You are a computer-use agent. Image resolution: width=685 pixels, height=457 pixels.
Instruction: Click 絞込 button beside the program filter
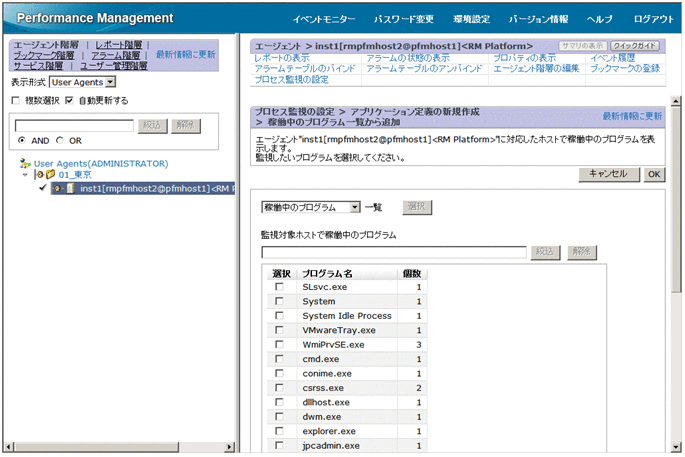[545, 252]
